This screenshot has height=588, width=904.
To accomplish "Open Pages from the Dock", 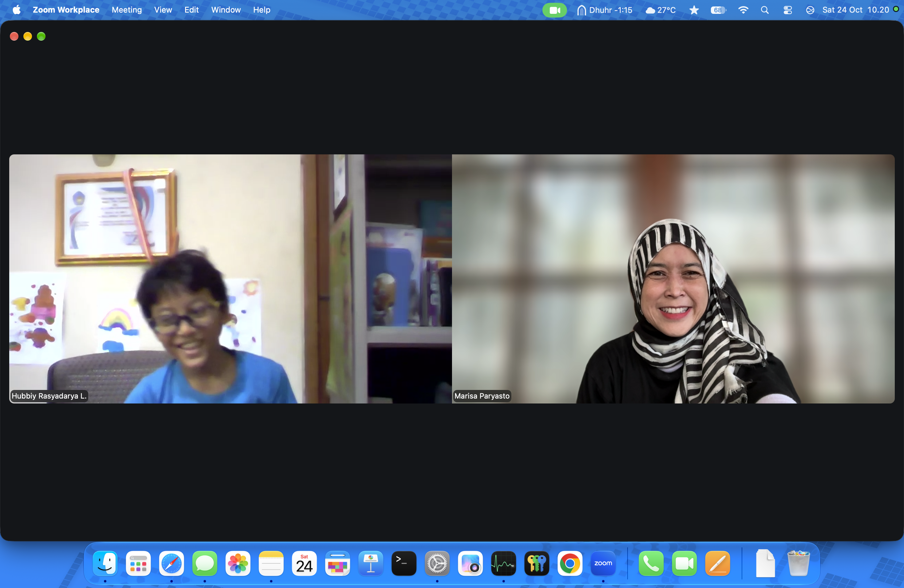I will [717, 563].
